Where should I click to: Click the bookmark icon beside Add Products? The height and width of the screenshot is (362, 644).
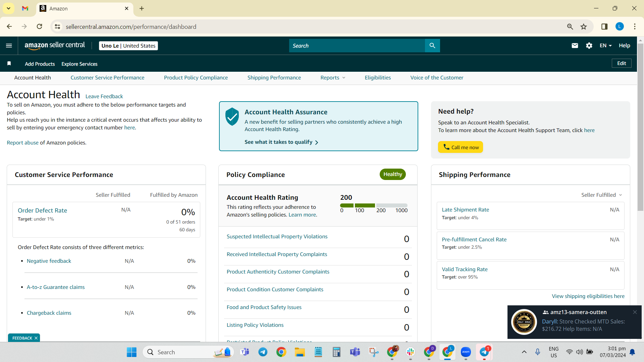point(9,64)
